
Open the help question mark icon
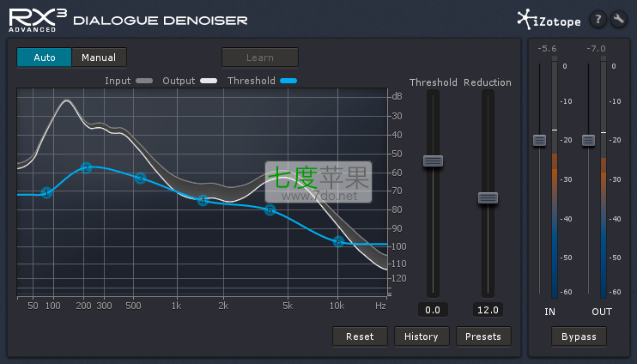click(x=598, y=19)
